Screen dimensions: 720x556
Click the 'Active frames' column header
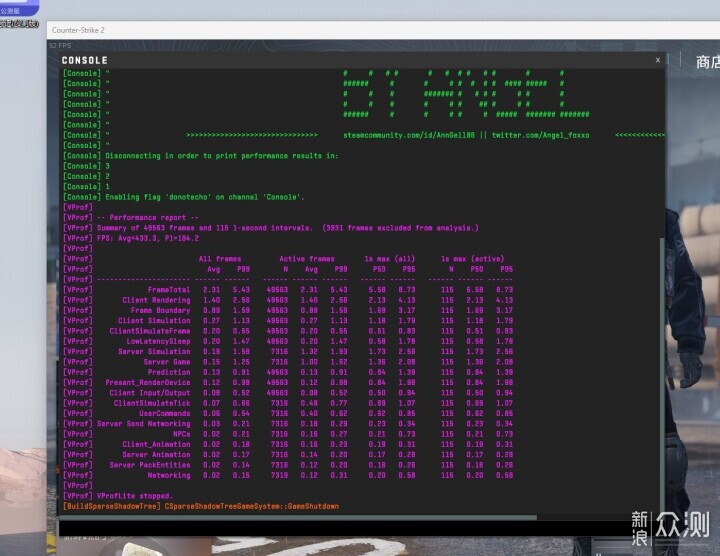(307, 259)
